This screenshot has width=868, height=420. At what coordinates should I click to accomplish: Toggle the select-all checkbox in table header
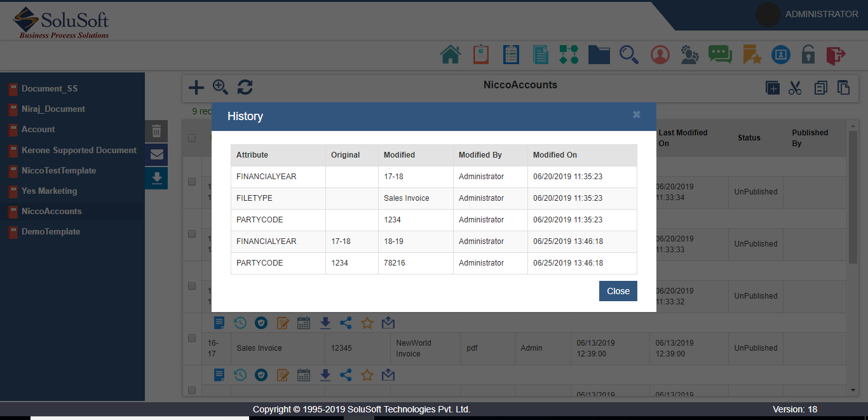pos(192,138)
